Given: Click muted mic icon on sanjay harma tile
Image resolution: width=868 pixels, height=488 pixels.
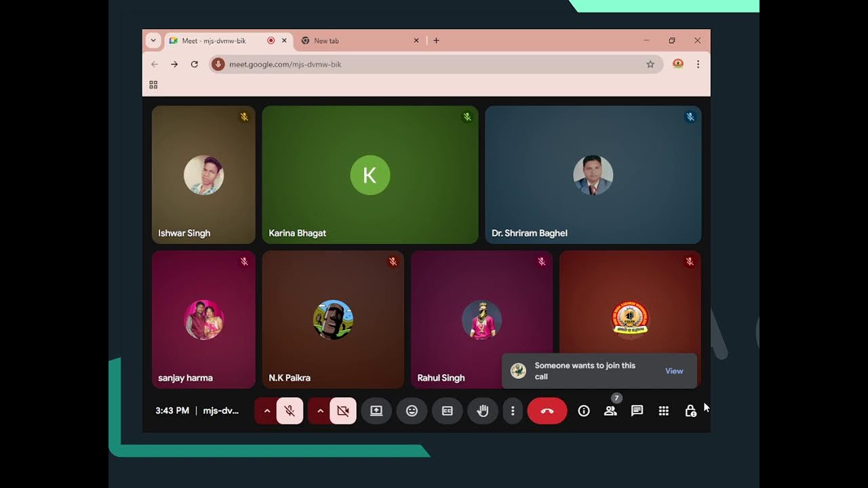Looking at the screenshot, I should 244,262.
